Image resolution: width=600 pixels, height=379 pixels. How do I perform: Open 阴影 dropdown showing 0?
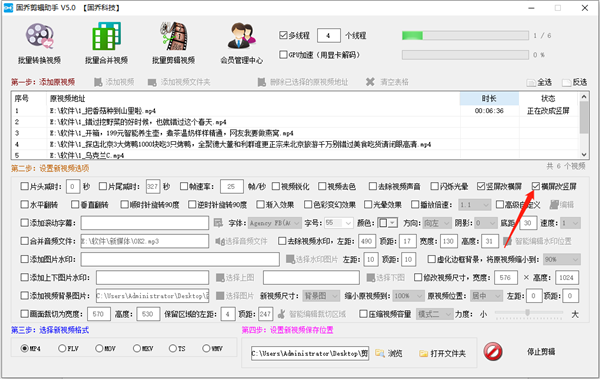(x=485, y=223)
